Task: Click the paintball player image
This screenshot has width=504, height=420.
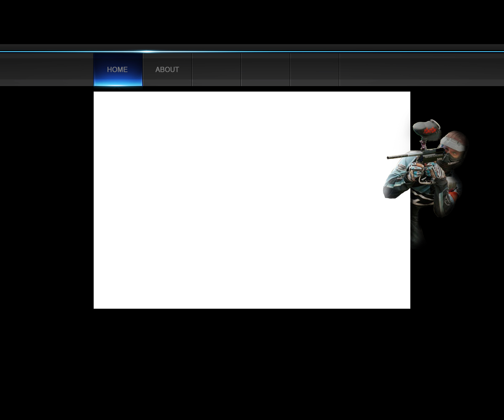Action: 426,184
